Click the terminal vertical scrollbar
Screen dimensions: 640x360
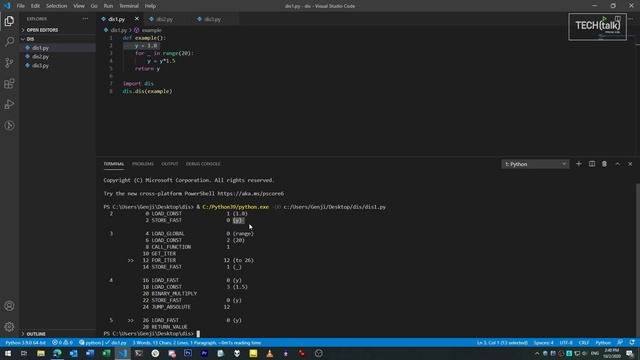638,260
